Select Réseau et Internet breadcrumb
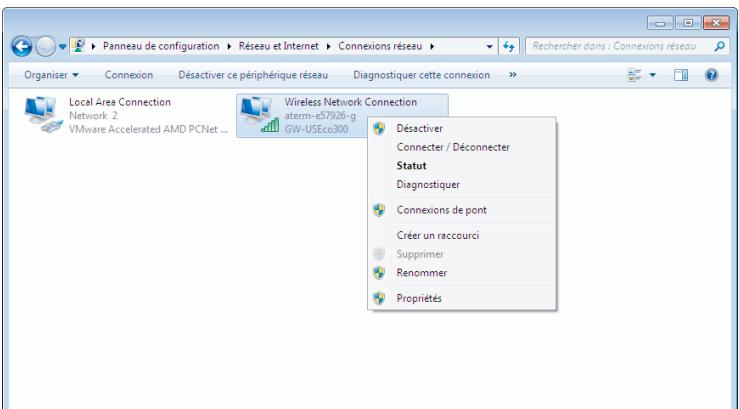This screenshot has height=409, width=739. click(279, 46)
